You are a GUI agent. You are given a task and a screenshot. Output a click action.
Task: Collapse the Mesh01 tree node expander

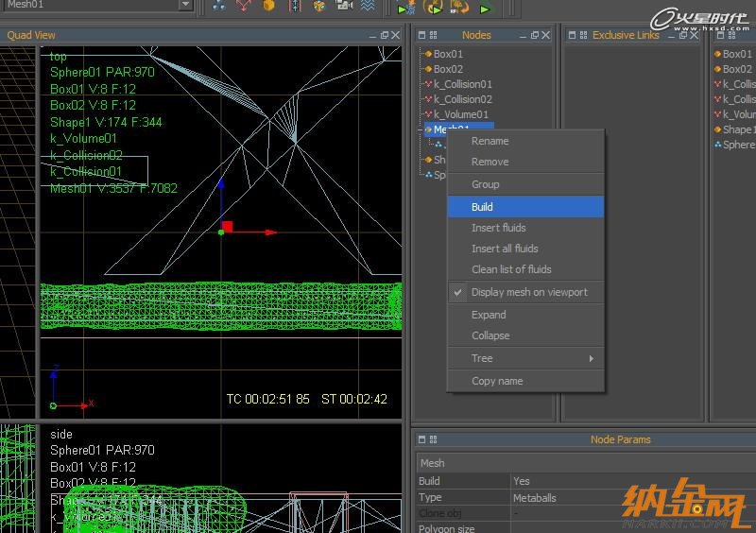coord(421,129)
